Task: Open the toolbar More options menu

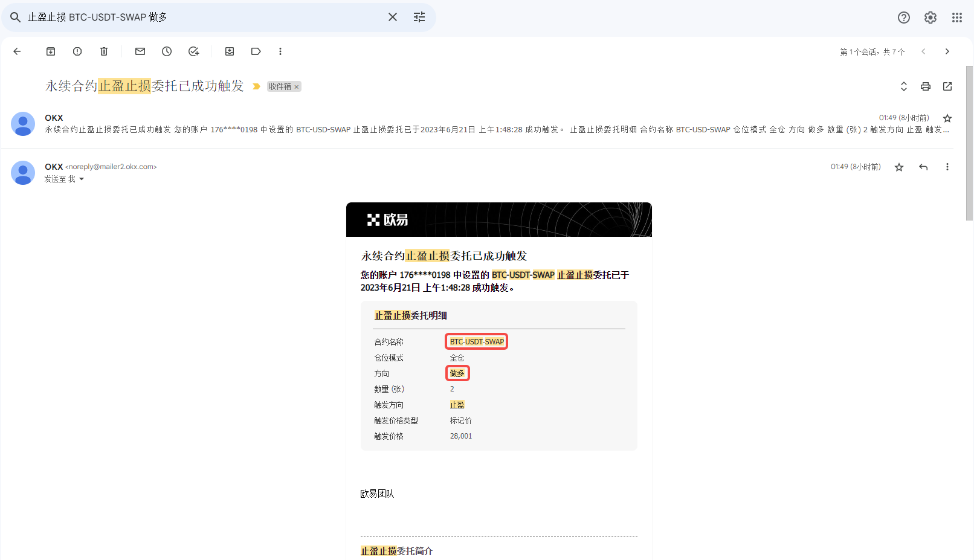Action: (x=280, y=51)
